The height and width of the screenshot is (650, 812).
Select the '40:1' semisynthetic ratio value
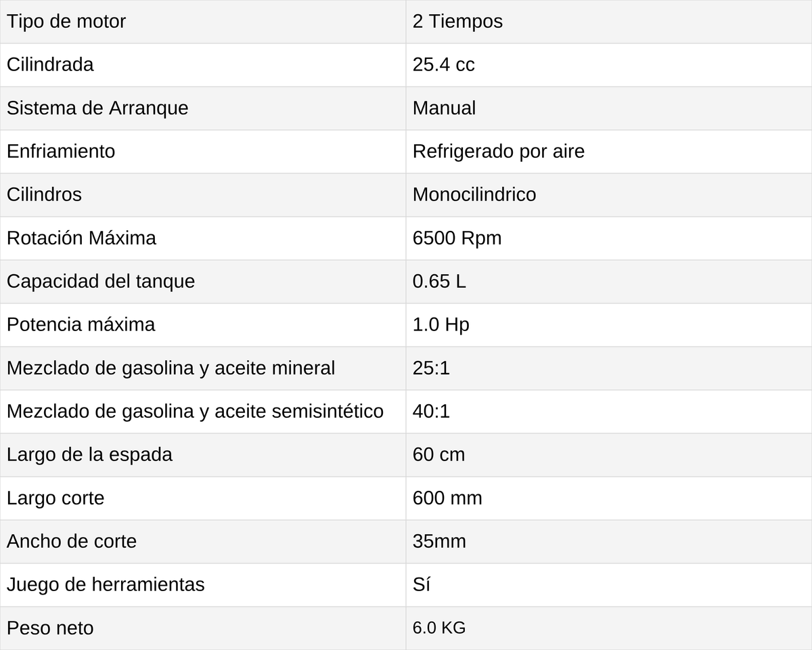point(431,412)
